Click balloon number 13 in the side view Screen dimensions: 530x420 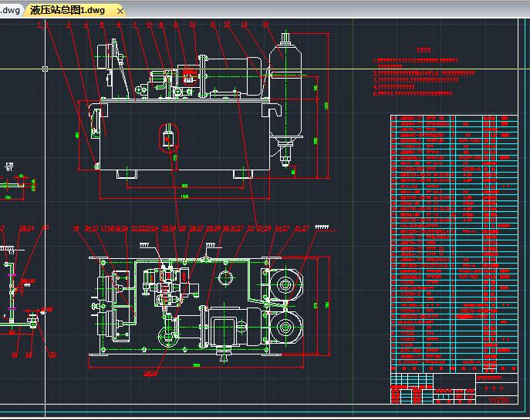pos(244,25)
